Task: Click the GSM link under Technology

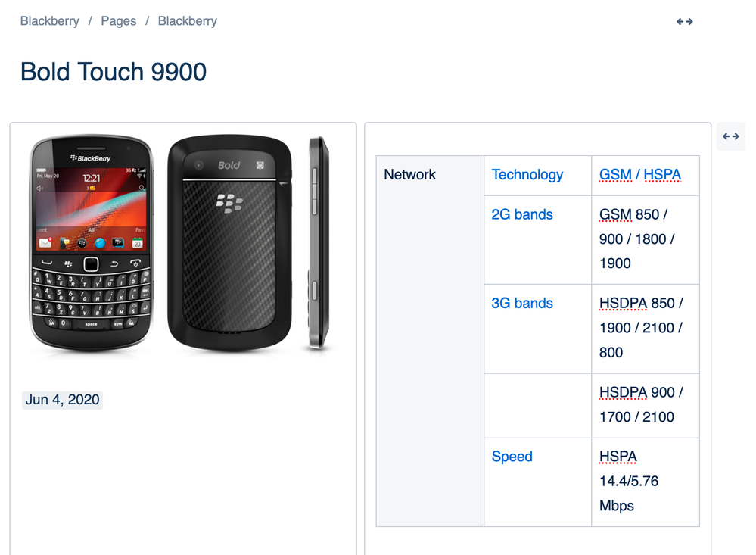Action: coord(615,174)
